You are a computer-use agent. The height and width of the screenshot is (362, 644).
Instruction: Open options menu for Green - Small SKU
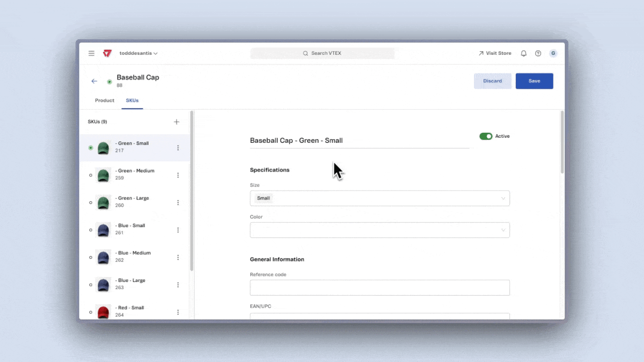point(178,147)
